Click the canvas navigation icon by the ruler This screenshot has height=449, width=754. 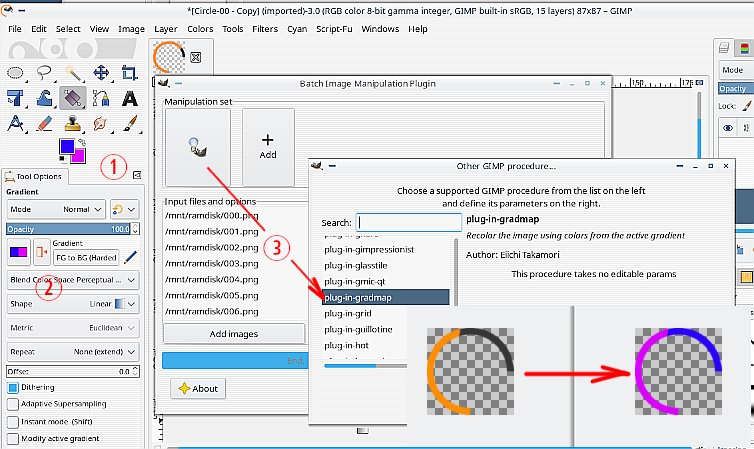[x=700, y=83]
